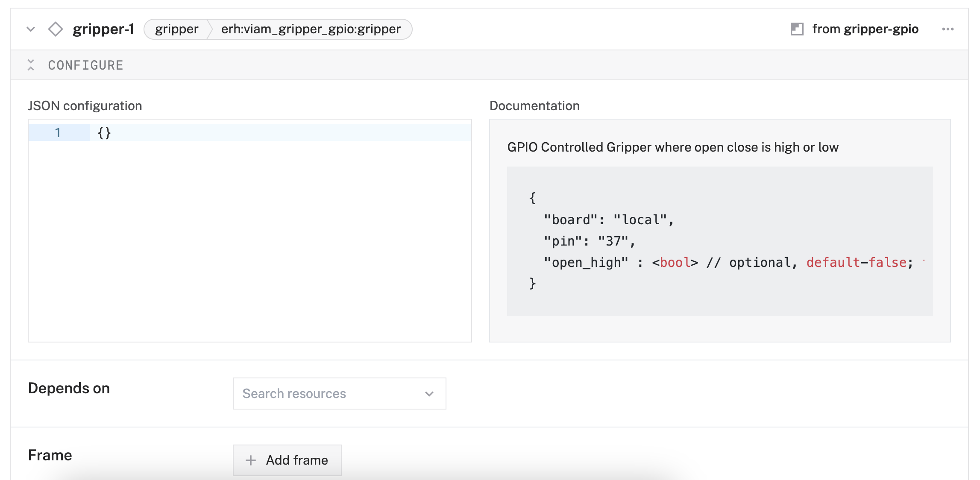Click the {} braces in the JSON editor
The width and height of the screenshot is (980, 480).
(x=104, y=133)
